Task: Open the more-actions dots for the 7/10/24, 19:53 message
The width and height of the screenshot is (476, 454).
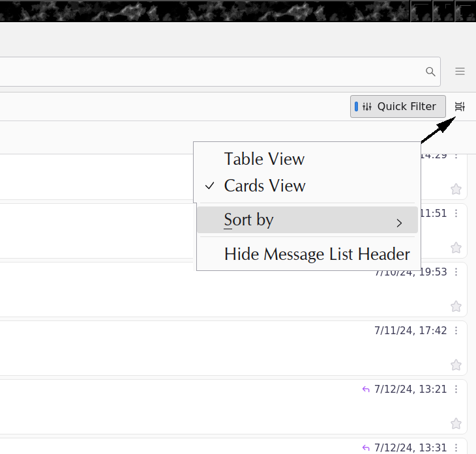Action: [456, 272]
